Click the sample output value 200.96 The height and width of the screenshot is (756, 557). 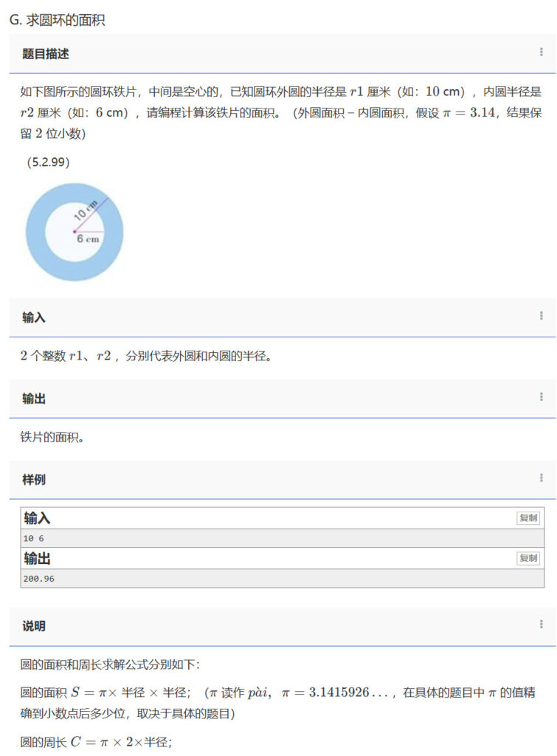coord(39,579)
